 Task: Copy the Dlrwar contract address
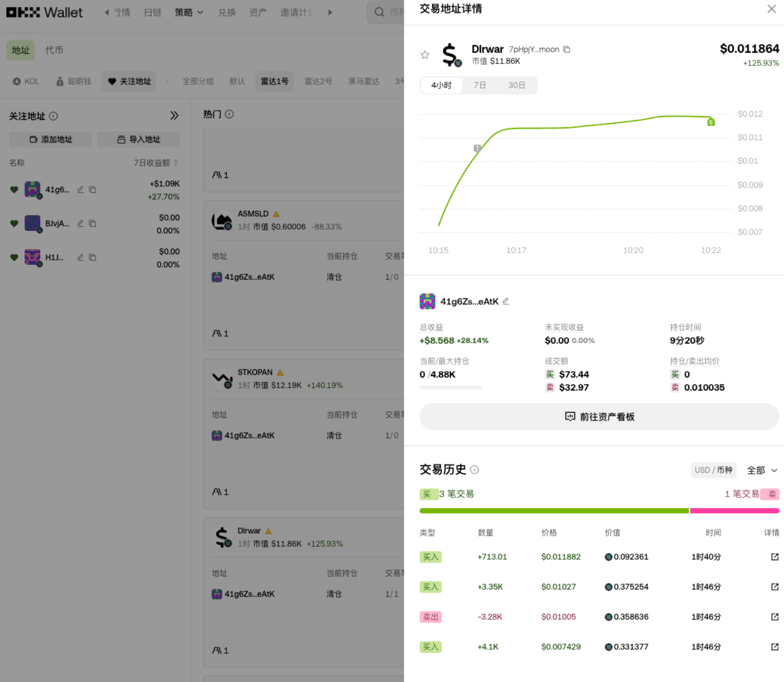[567, 49]
